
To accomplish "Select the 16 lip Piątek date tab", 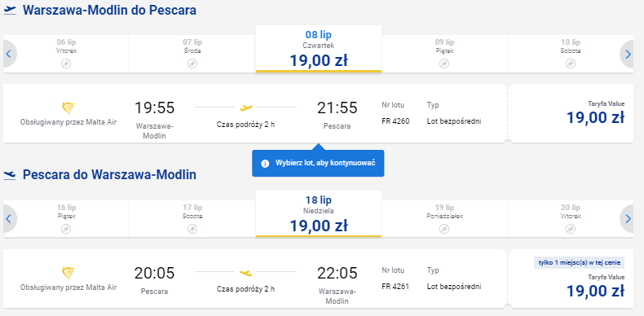I will (67, 219).
